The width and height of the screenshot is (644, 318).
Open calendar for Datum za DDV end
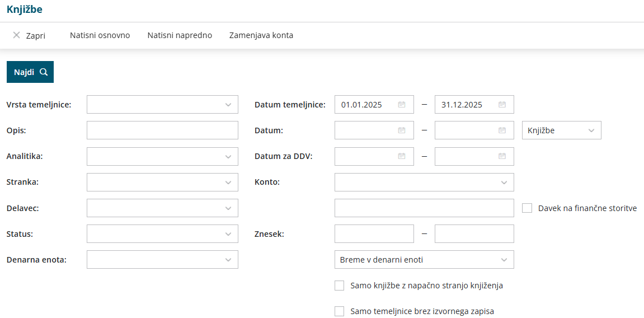[x=502, y=156]
